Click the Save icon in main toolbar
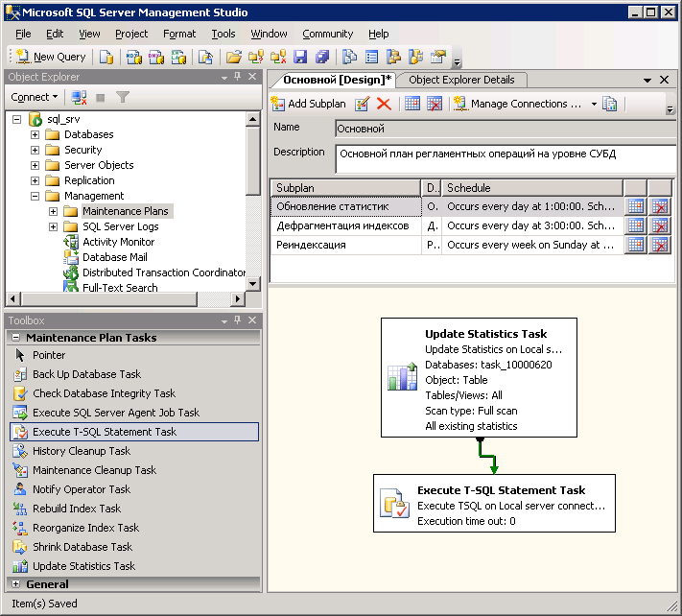This screenshot has width=682, height=616. 300,57
